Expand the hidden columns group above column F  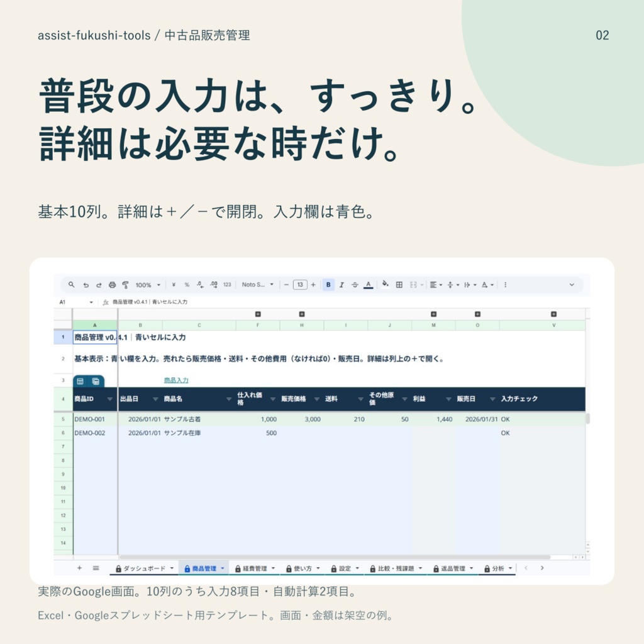coord(258,314)
